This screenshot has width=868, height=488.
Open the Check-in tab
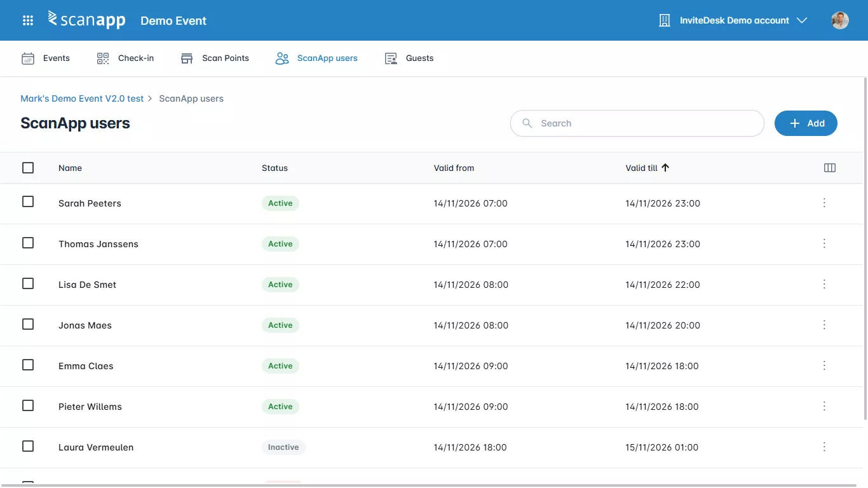(125, 58)
